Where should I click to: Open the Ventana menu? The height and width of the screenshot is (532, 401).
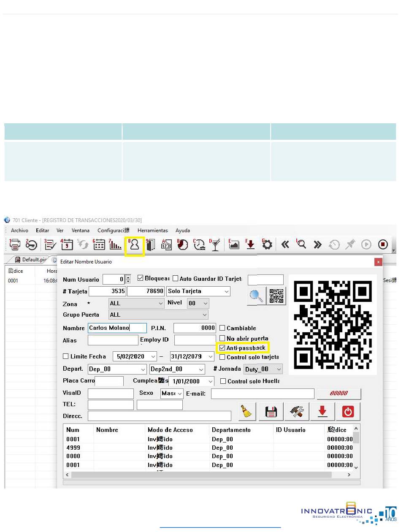click(x=80, y=231)
